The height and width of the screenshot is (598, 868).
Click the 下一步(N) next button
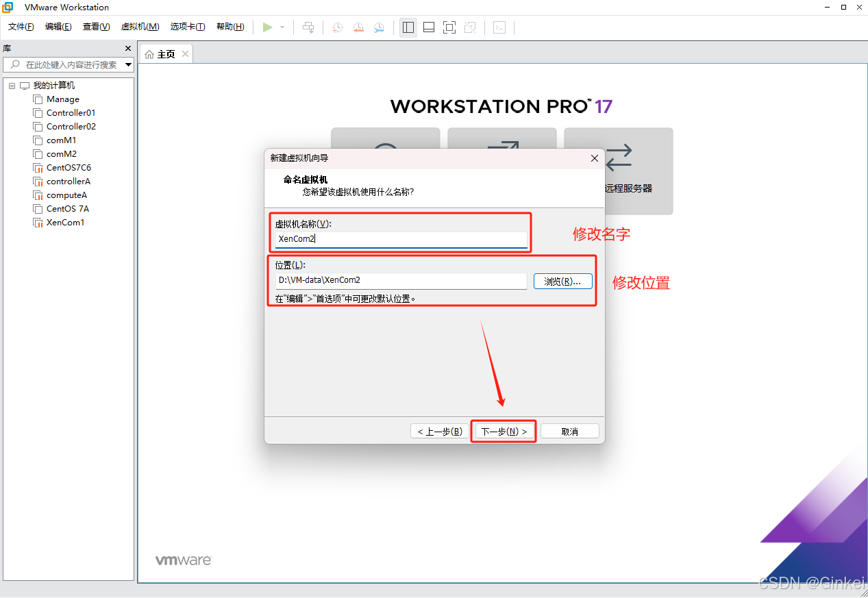[x=504, y=432]
